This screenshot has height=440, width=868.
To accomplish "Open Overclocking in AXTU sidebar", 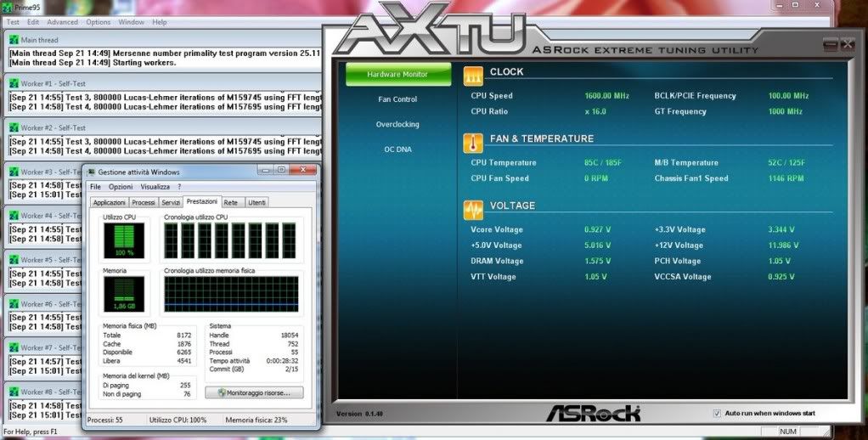I will tap(397, 125).
